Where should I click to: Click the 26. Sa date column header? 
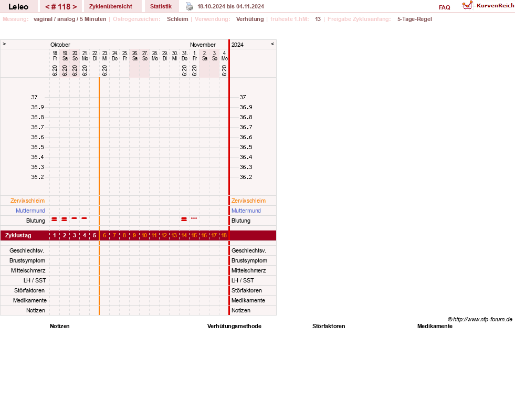tap(135, 56)
